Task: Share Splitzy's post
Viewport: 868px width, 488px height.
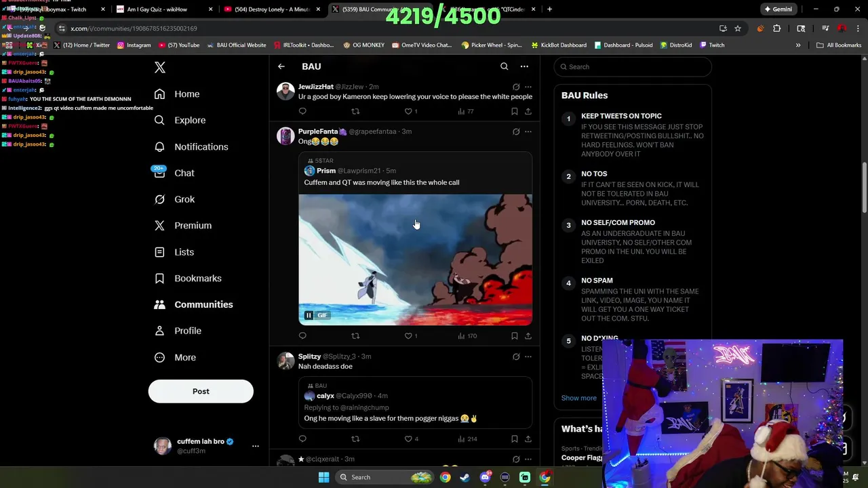Action: (x=528, y=439)
